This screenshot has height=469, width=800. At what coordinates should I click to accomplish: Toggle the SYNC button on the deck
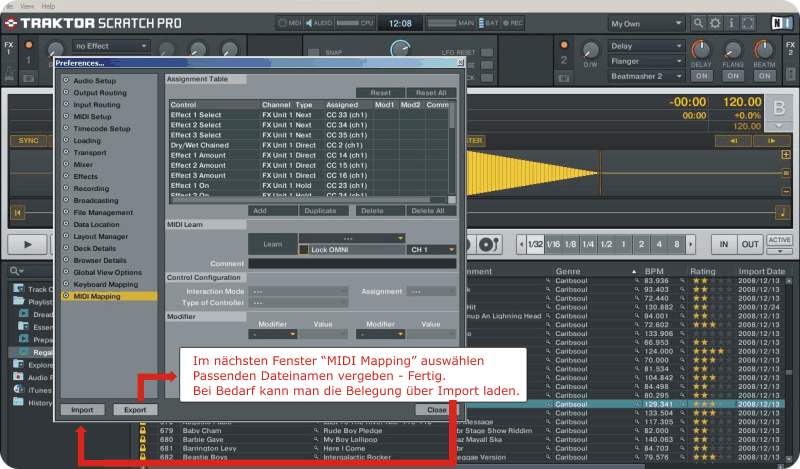[x=27, y=141]
